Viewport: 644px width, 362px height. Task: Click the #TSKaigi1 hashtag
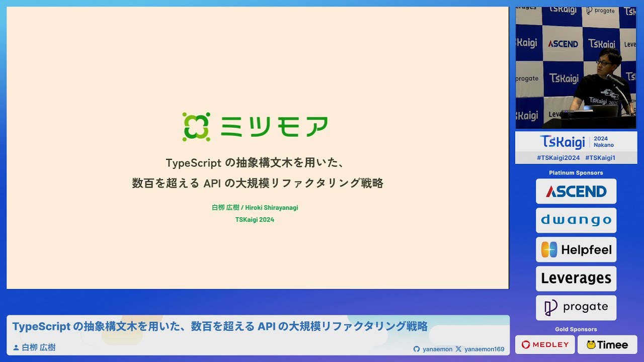(600, 158)
